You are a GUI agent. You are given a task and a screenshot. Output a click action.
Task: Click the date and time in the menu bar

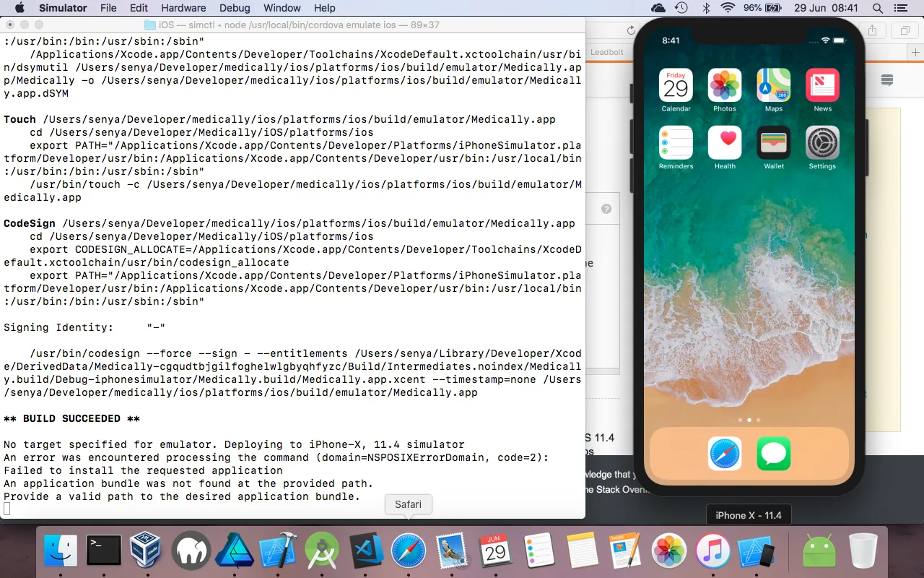(826, 8)
